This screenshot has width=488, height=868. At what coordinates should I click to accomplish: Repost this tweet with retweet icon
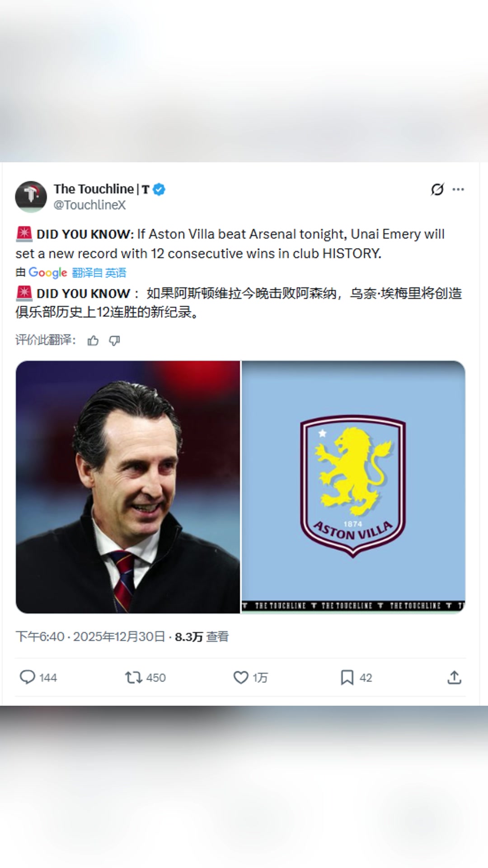(134, 677)
